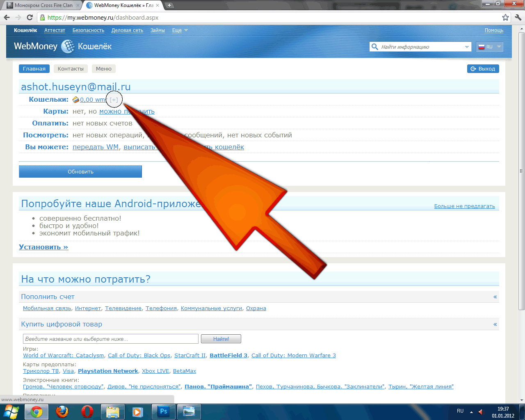Open the RU language selector
Viewport: 525px width, 420px height.
click(489, 47)
